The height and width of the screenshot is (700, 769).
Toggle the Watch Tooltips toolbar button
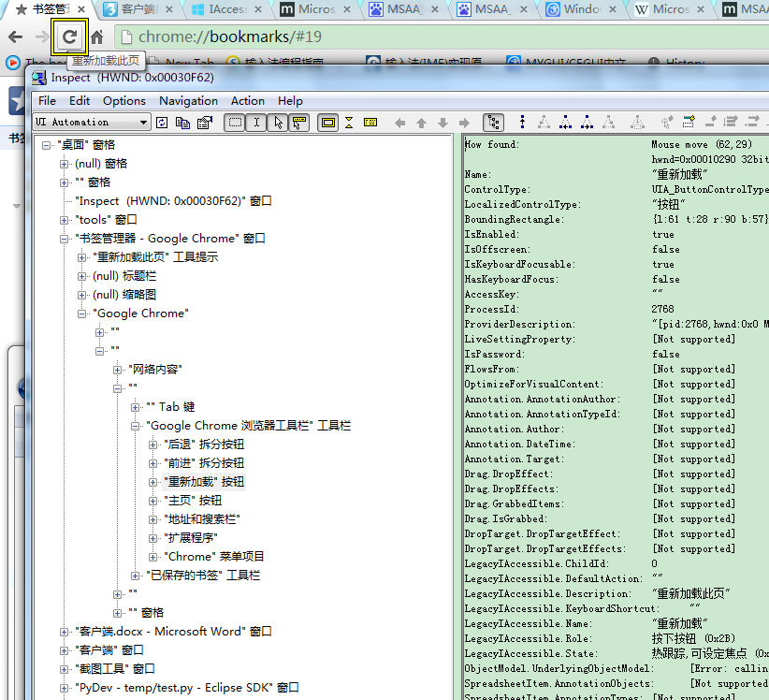click(x=298, y=123)
